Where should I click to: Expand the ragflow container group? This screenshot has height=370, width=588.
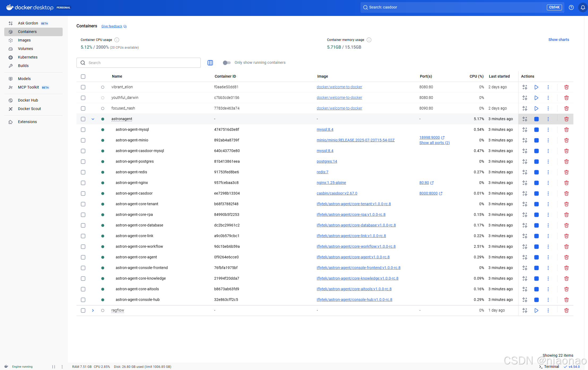pyautogui.click(x=93, y=310)
